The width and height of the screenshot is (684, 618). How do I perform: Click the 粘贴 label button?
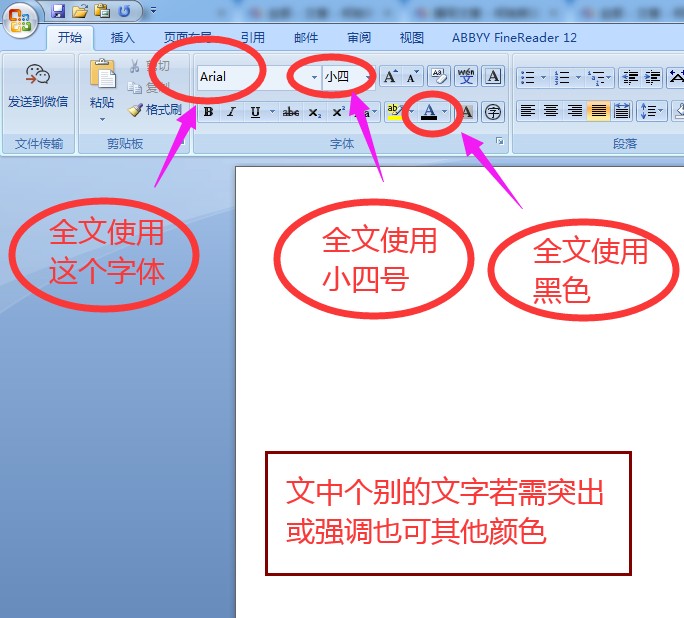(102, 102)
